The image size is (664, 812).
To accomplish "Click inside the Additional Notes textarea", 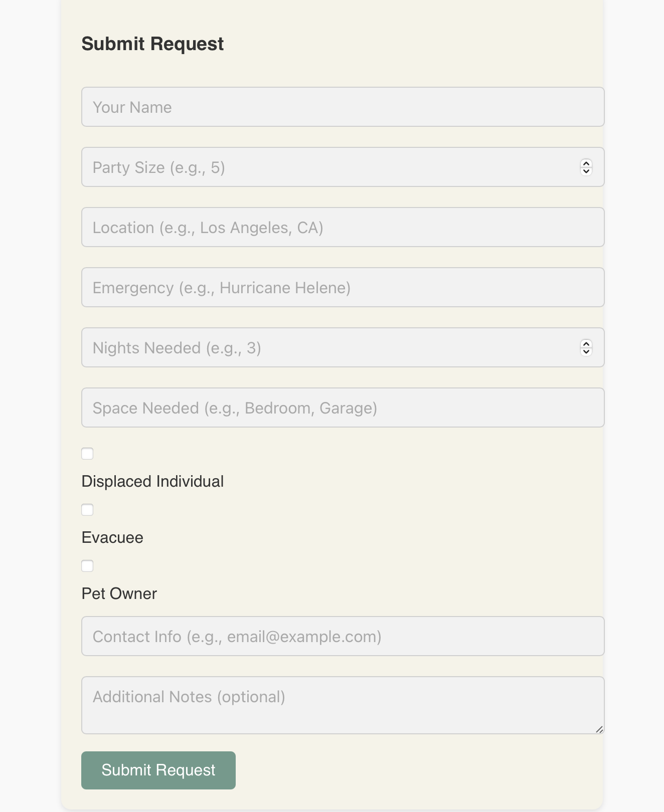I will tap(343, 705).
